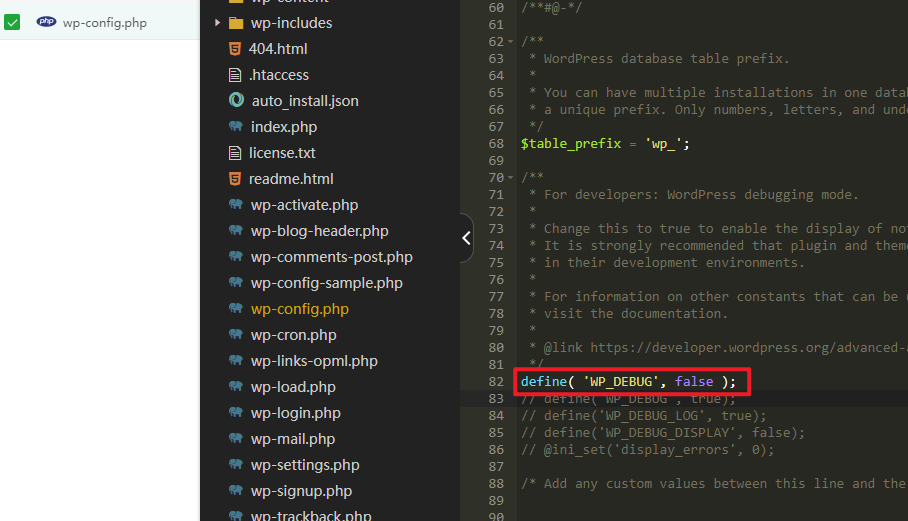Open wp-activate.php file

pos(305,205)
